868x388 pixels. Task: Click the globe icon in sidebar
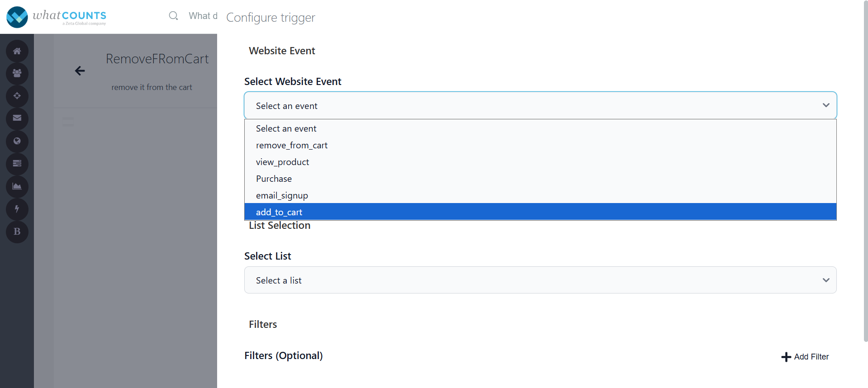(x=17, y=141)
